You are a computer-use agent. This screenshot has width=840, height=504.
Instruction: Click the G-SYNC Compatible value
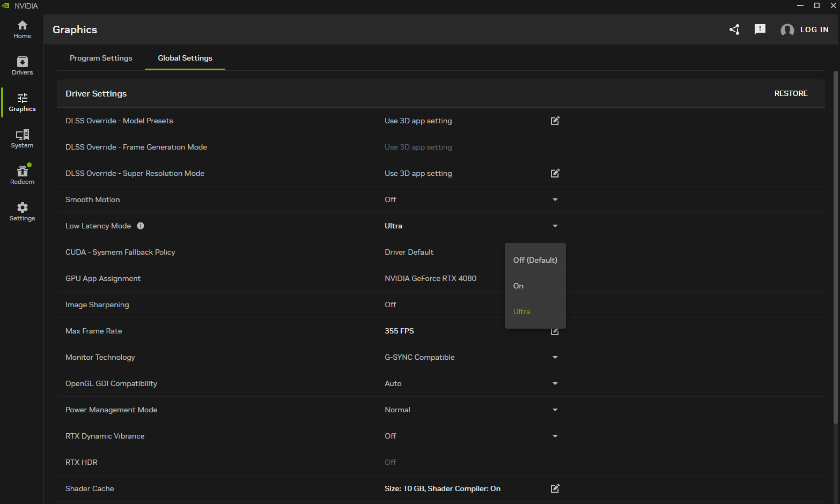click(419, 357)
